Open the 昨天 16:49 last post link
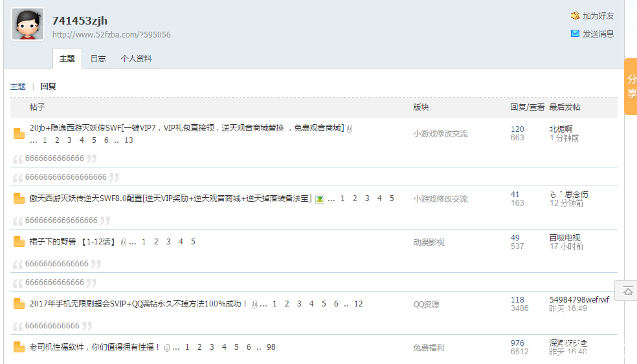Screen dimensions: 637x364 568,308
